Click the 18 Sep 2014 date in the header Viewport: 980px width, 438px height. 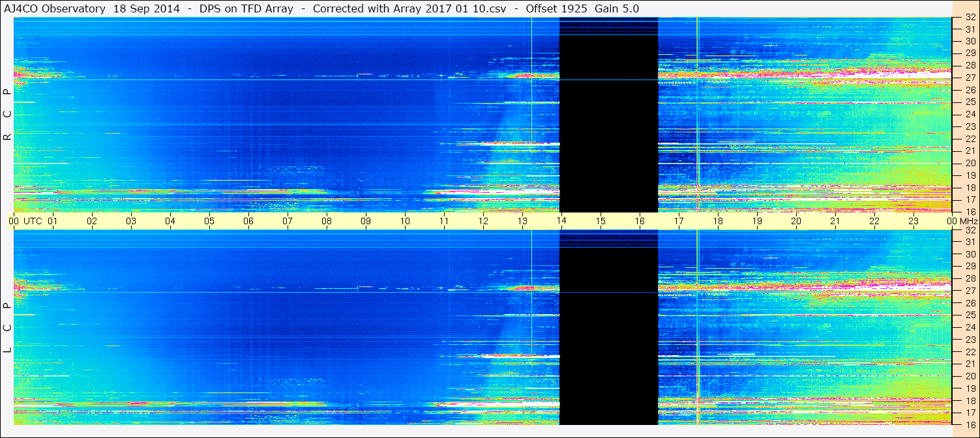[147, 8]
